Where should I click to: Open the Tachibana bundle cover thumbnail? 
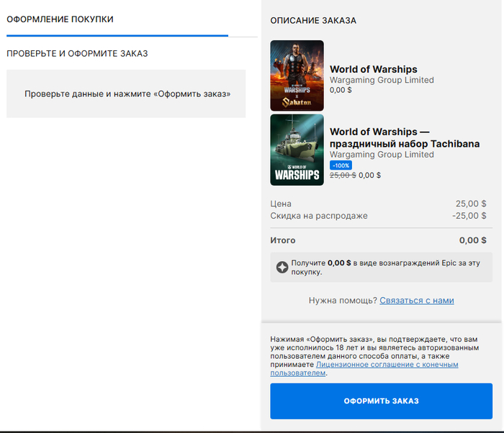(297, 150)
